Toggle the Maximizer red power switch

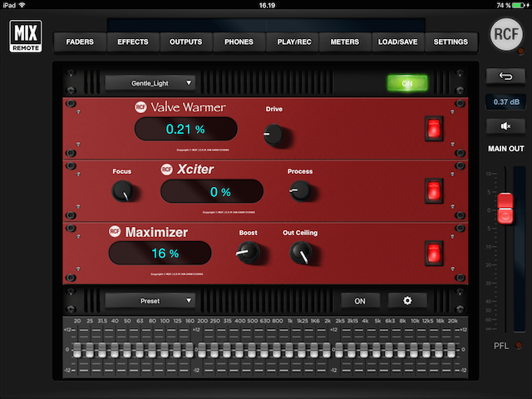tap(434, 253)
